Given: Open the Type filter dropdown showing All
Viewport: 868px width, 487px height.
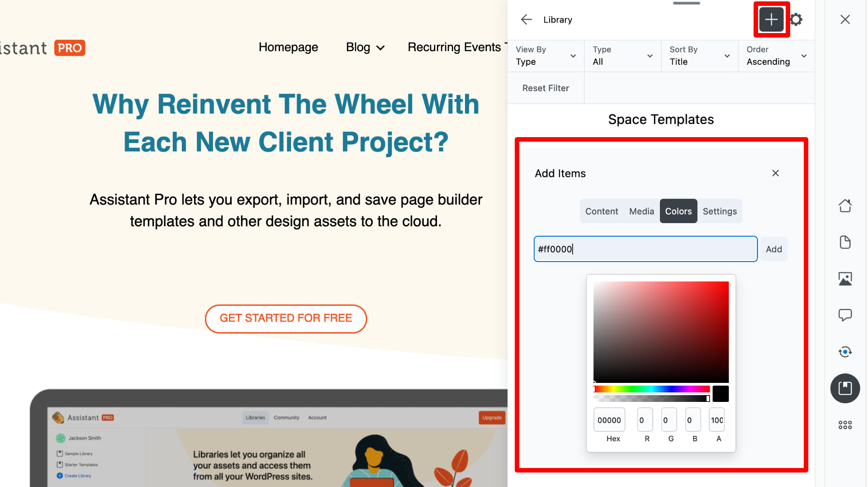Looking at the screenshot, I should pos(622,56).
